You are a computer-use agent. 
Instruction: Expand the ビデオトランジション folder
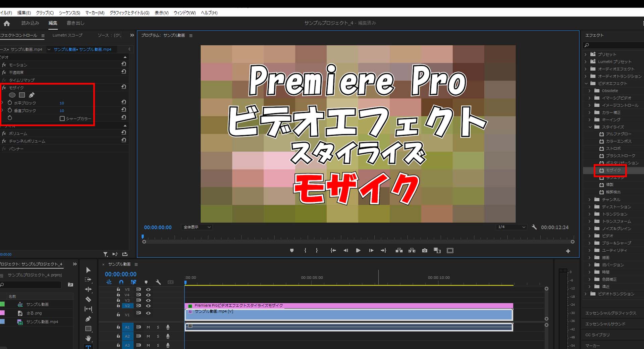(x=586, y=294)
